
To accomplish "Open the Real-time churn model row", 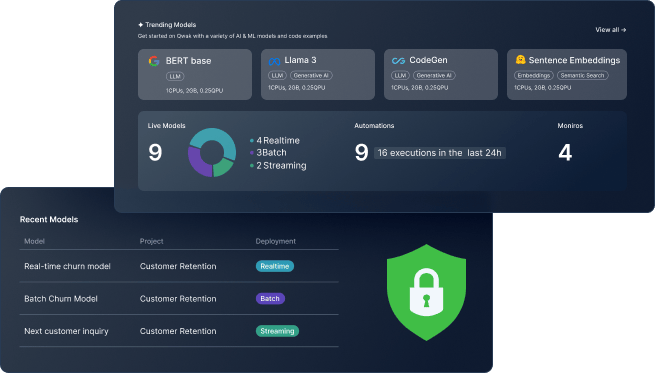I will [x=179, y=266].
